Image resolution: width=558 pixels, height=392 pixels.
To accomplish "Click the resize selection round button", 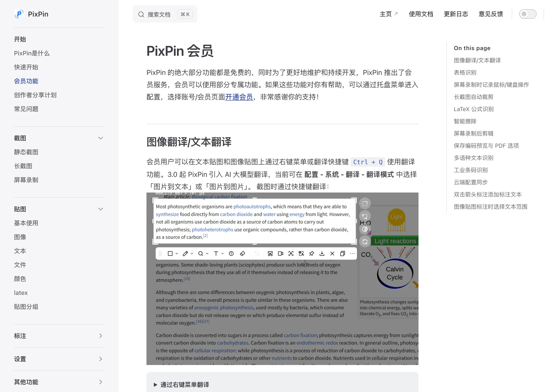I will click(x=365, y=216).
